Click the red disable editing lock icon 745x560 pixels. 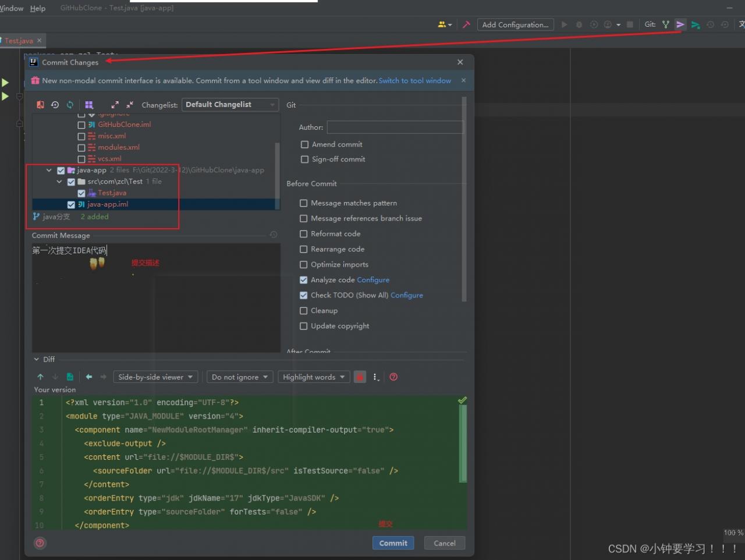click(x=360, y=377)
